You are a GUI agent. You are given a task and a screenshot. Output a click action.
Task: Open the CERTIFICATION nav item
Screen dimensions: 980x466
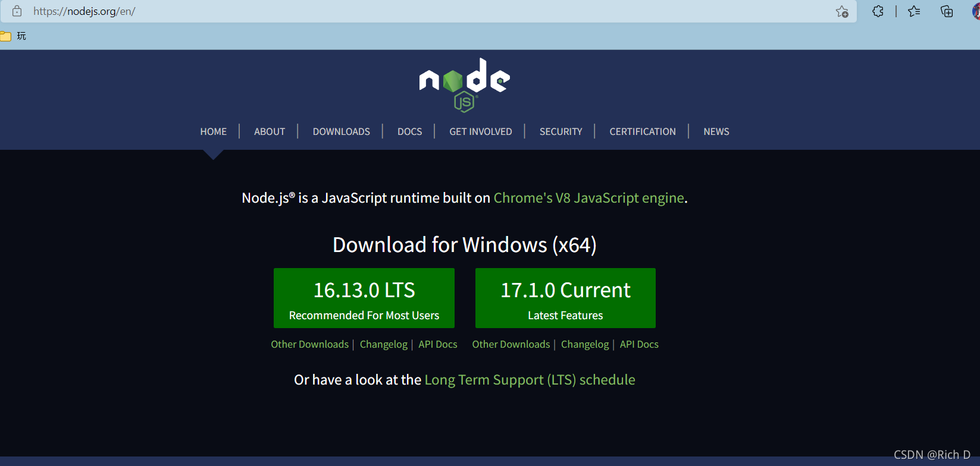tap(643, 131)
